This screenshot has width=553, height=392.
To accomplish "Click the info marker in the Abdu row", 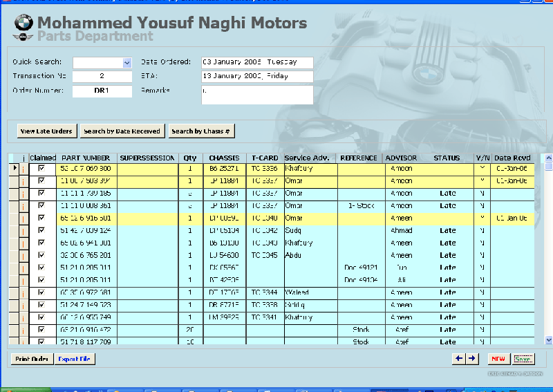I will (x=24, y=256).
